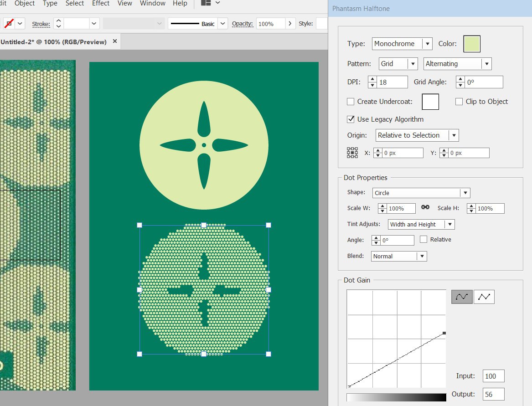Open the Object menu
Viewport: 532px width, 406px height.
(x=25, y=3)
